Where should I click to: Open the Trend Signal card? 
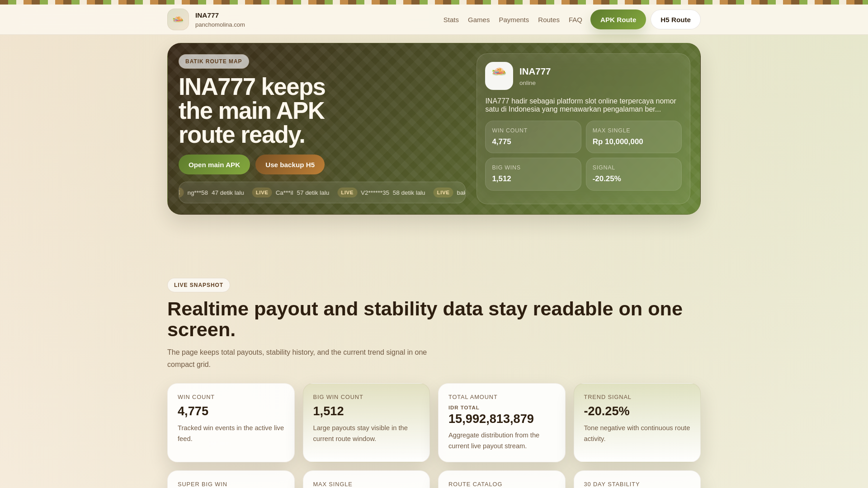point(637,422)
